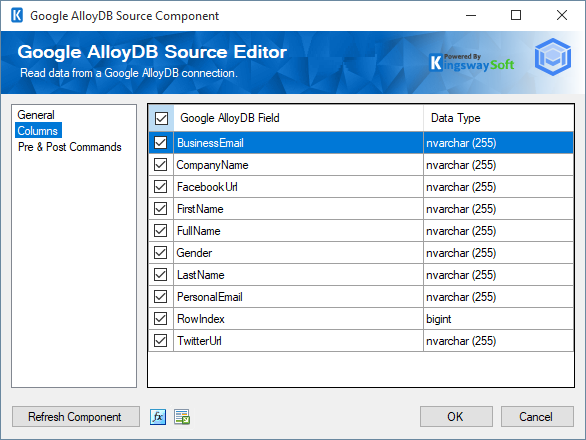586x440 pixels.
Task: Uncheck the FacebookUrl field checkbox
Action: coord(161,187)
